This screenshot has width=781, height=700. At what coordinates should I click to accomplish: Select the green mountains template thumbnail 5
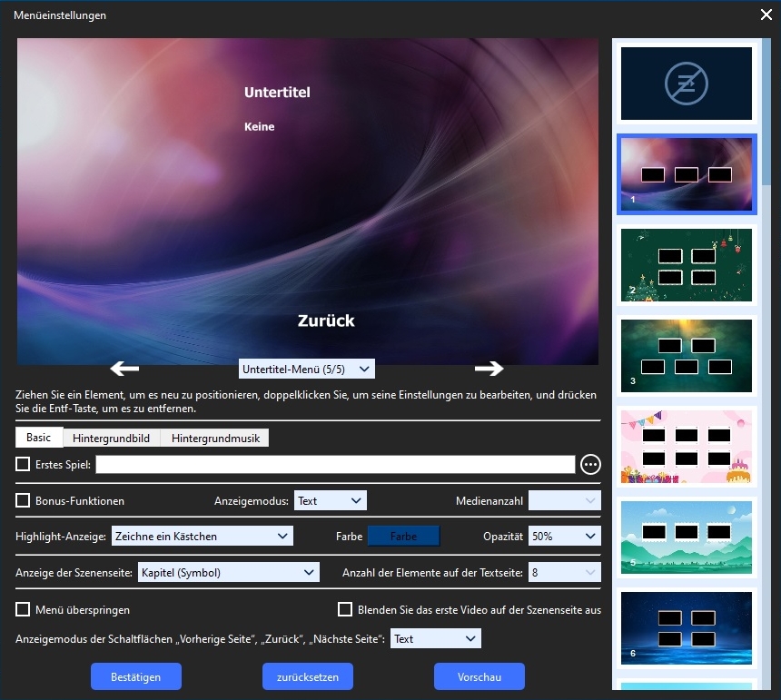click(687, 537)
